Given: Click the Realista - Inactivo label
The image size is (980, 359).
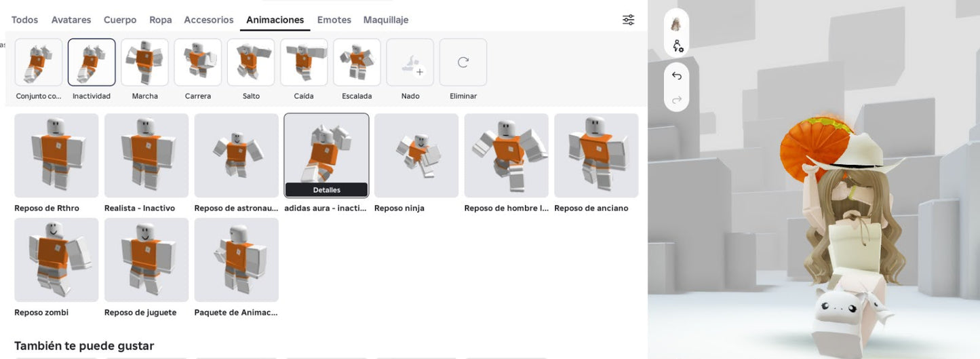Looking at the screenshot, I should pos(140,208).
